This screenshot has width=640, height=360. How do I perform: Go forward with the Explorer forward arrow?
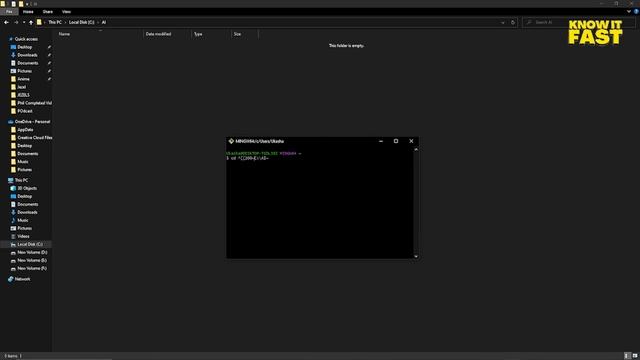pyautogui.click(x=16, y=22)
